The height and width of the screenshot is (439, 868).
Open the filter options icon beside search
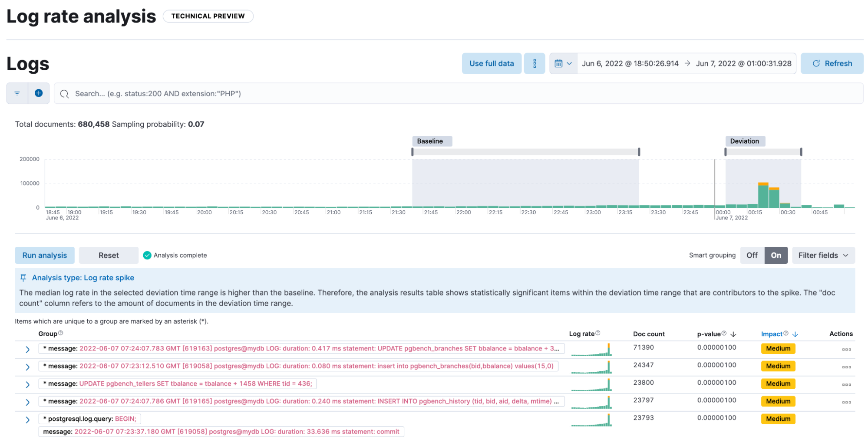point(17,93)
